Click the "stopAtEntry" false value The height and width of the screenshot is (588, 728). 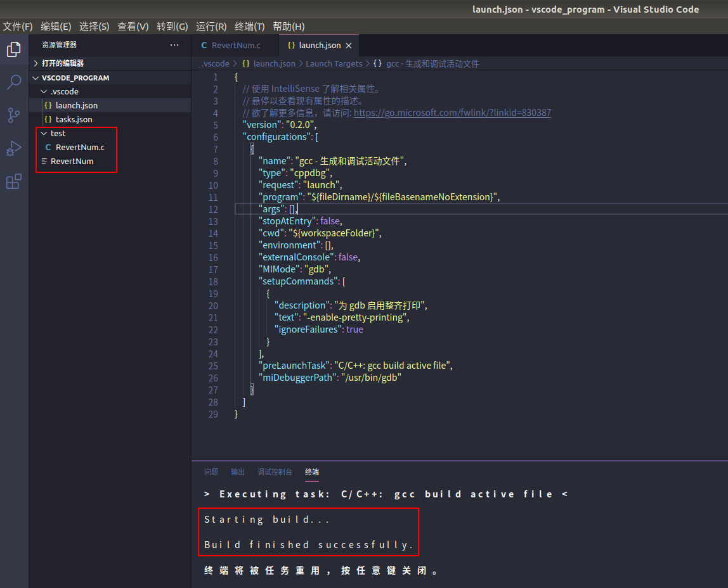pos(330,220)
